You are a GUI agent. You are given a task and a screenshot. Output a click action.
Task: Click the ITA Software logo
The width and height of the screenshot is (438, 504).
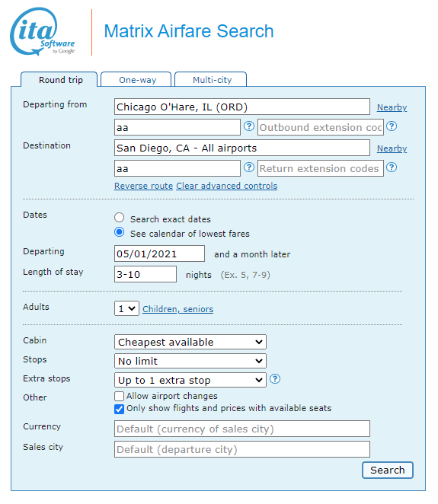point(42,31)
